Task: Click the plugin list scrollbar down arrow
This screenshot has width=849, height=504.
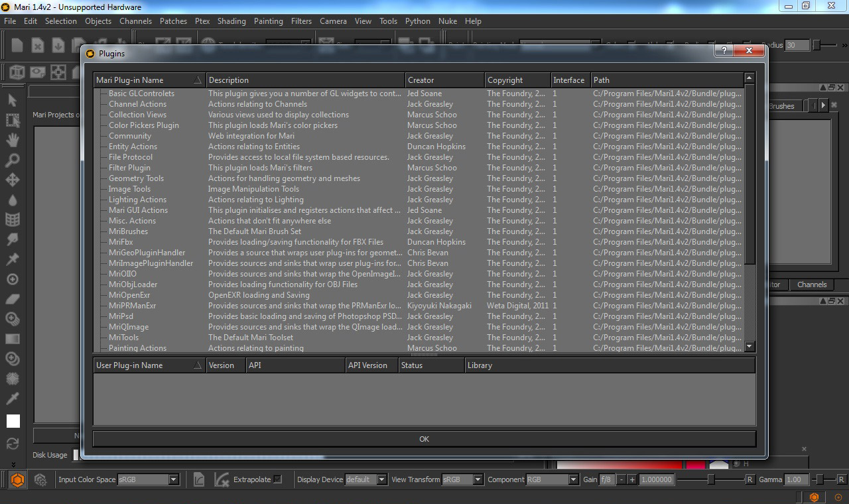Action: click(x=750, y=346)
